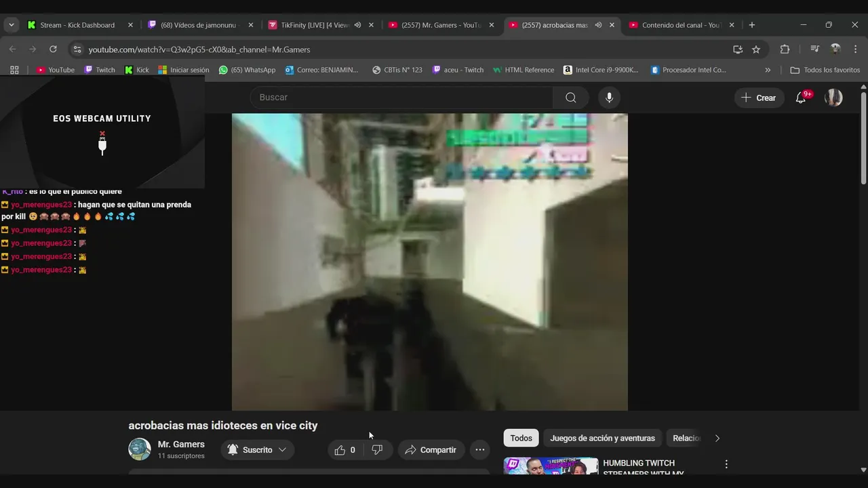Open the WhatsApp bookmark
Viewport: 868px width, 488px height.
click(248, 70)
